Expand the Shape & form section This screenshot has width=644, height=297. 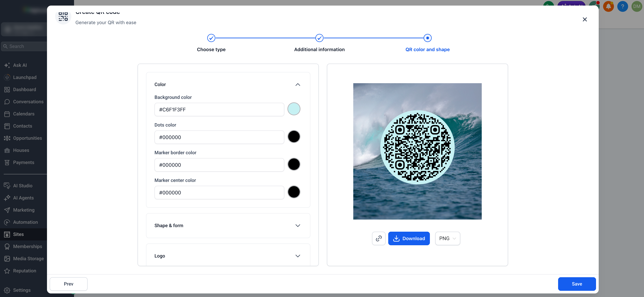[297, 226]
